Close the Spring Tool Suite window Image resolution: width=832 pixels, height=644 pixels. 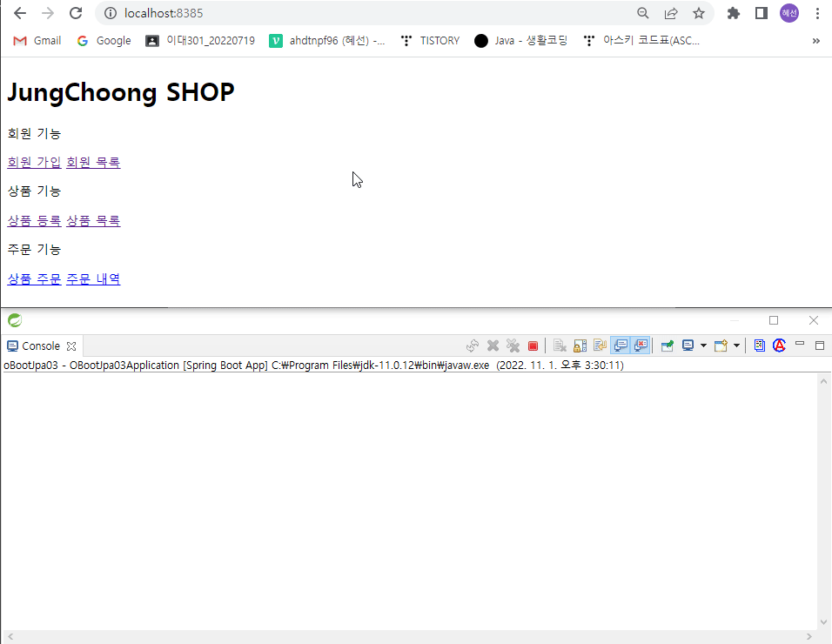[x=814, y=320]
